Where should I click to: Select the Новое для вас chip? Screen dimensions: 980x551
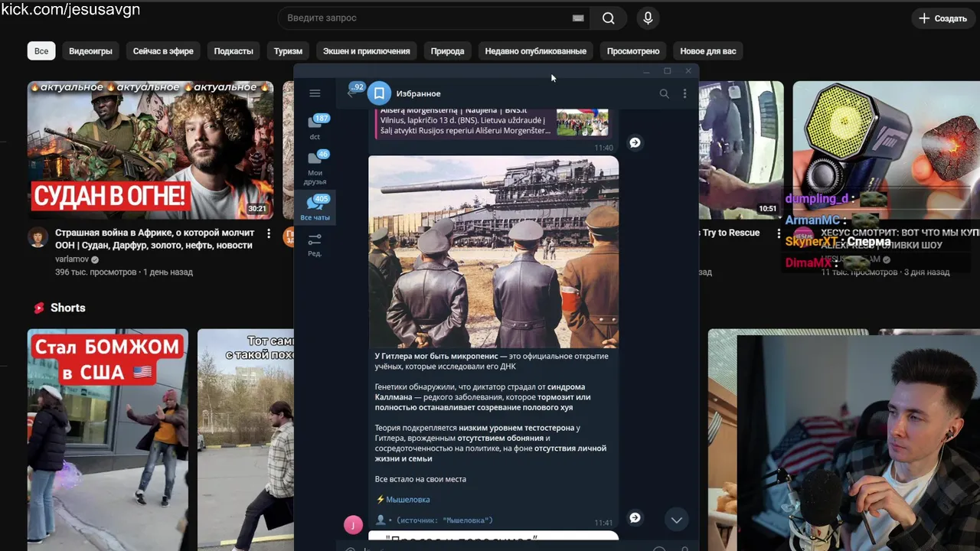[x=708, y=51]
